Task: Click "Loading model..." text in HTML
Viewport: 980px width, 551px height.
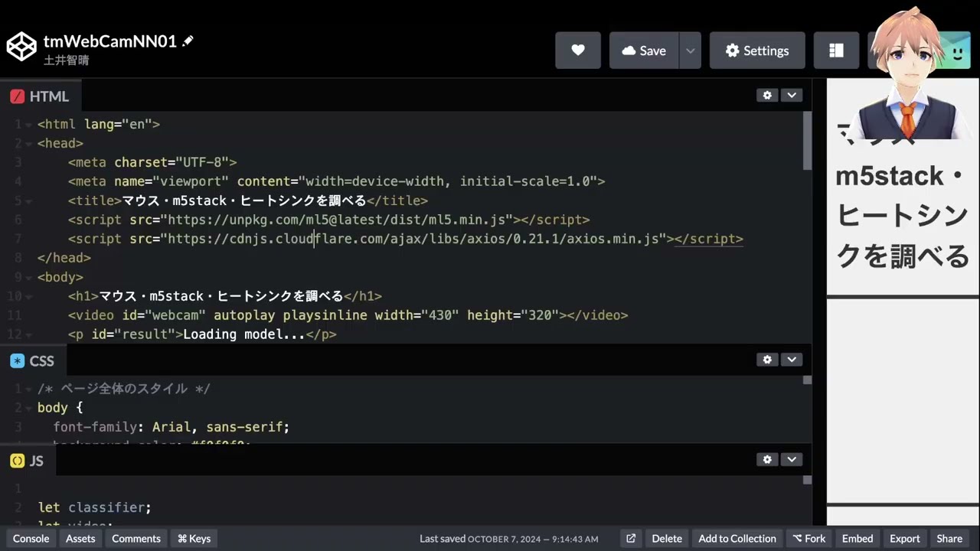Action: (x=244, y=334)
